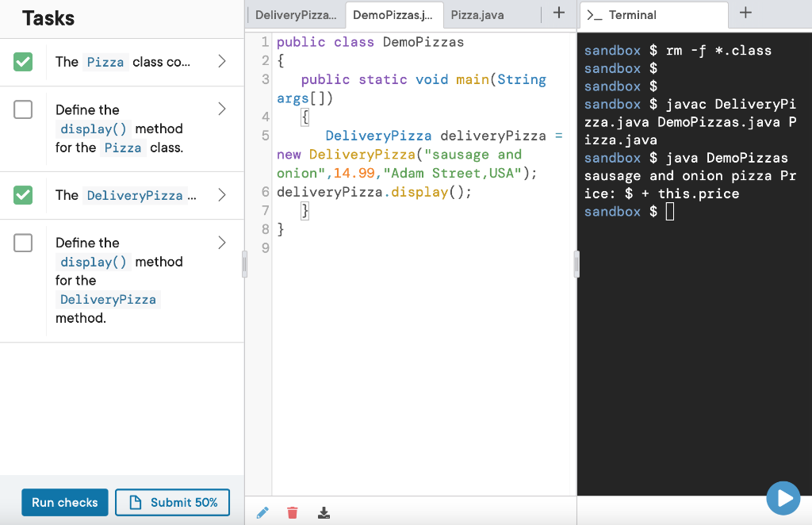The image size is (812, 525).
Task: Uncheck the completed Pizza class task
Action: pos(23,62)
